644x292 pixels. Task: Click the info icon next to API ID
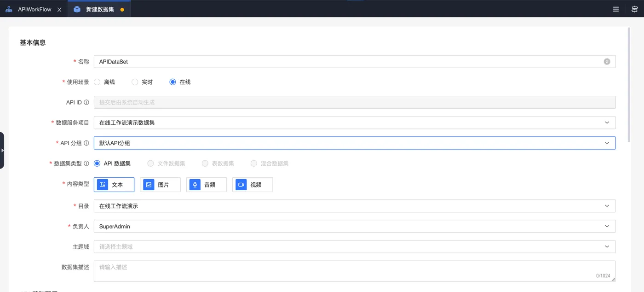86,102
